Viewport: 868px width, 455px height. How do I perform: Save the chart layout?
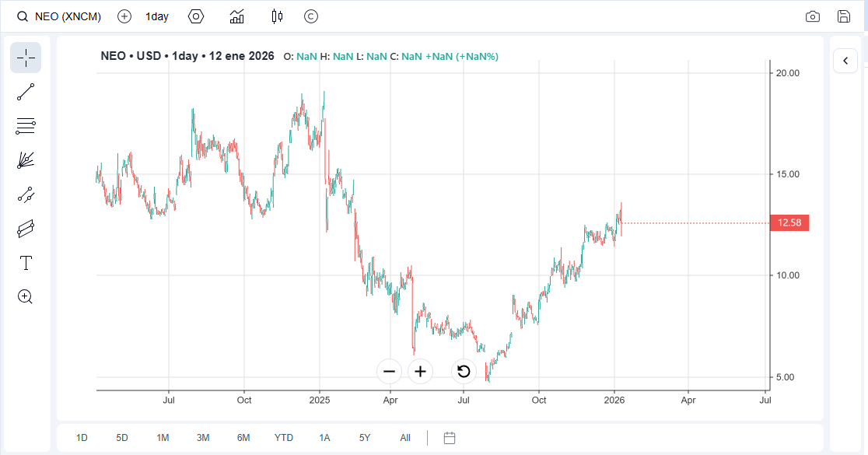[844, 16]
